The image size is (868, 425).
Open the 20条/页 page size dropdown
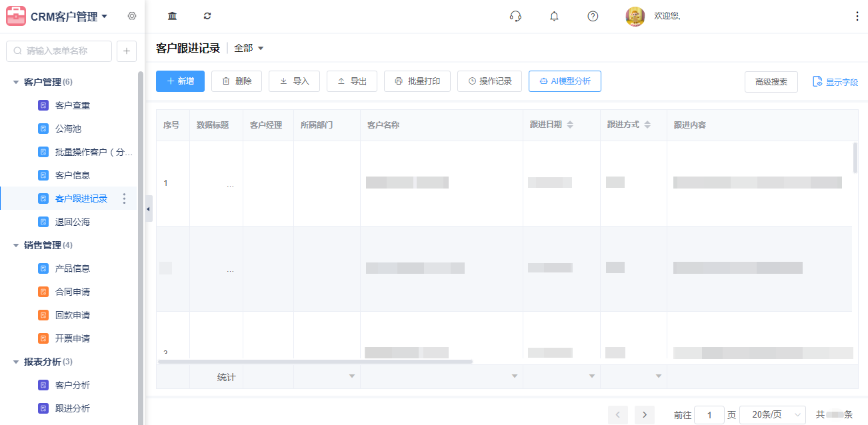click(x=773, y=415)
